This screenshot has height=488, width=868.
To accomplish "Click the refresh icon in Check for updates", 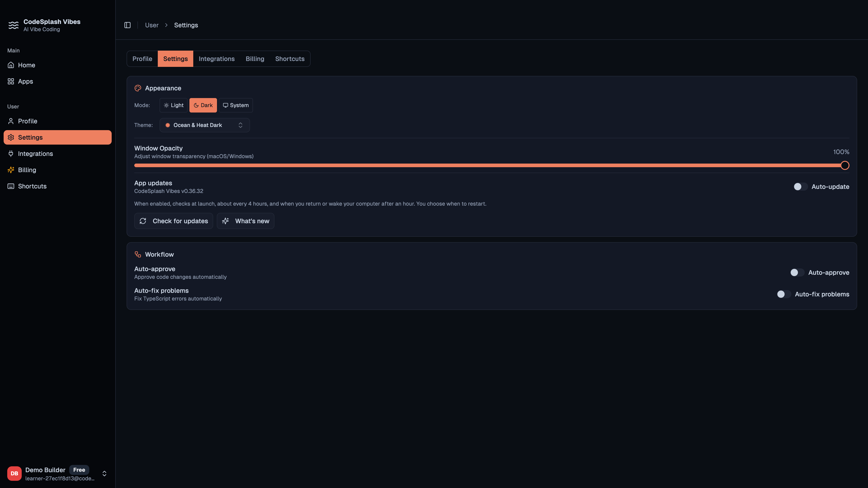I will pyautogui.click(x=143, y=221).
